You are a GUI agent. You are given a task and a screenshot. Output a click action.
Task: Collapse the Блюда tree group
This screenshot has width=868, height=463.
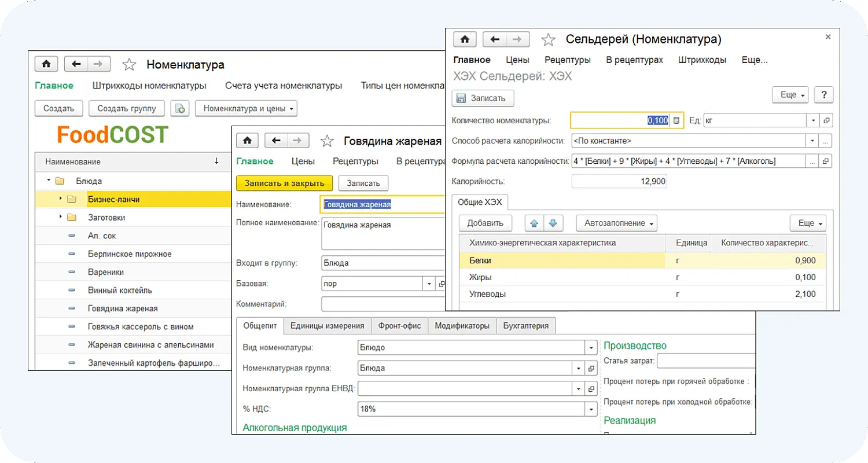(49, 181)
